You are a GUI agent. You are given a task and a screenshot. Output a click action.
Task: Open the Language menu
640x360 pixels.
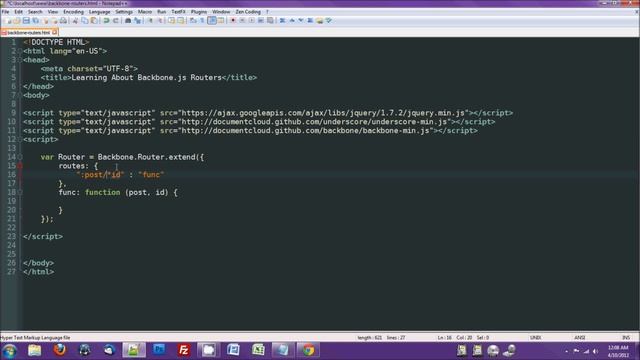100,12
